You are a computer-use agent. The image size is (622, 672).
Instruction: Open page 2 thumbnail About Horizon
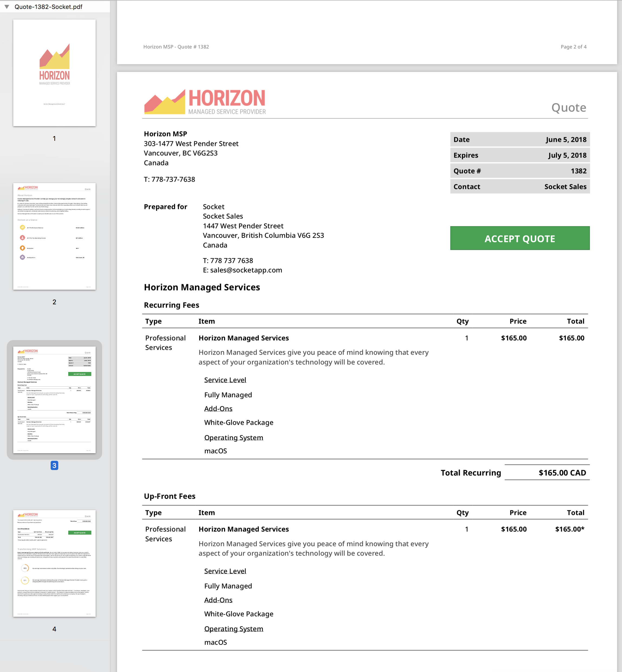pos(54,236)
